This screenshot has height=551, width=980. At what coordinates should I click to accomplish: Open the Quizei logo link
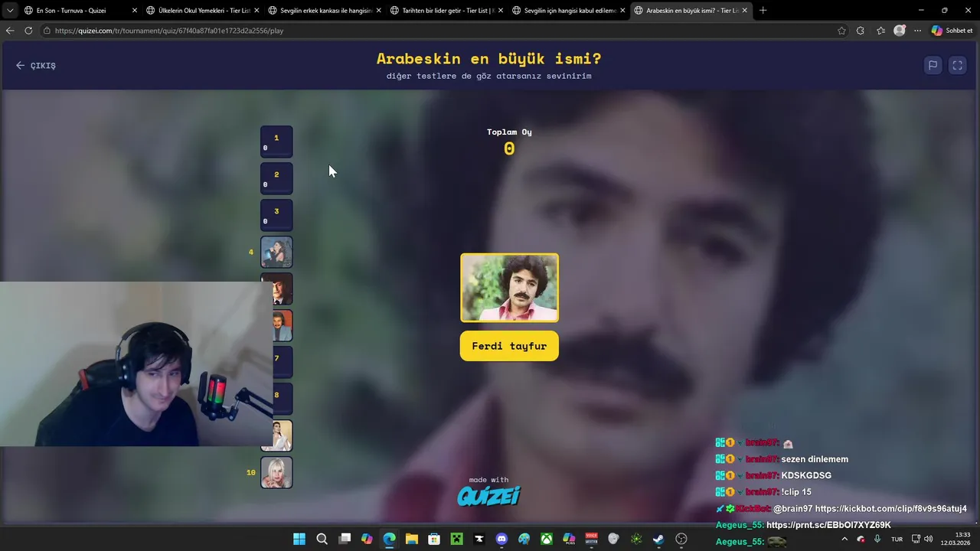click(488, 495)
